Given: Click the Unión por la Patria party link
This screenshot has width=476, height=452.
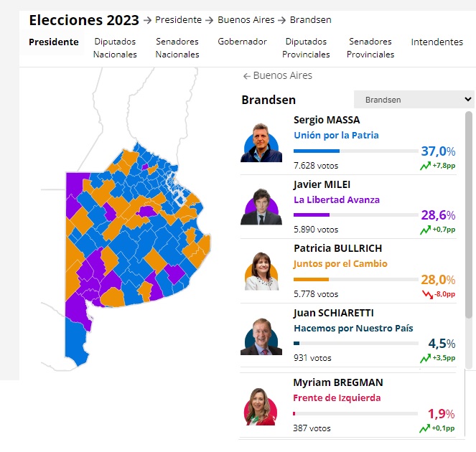Looking at the screenshot, I should [336, 136].
